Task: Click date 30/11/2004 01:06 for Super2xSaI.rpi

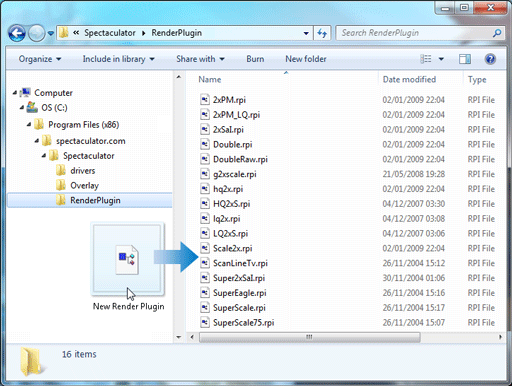Action: [413, 278]
